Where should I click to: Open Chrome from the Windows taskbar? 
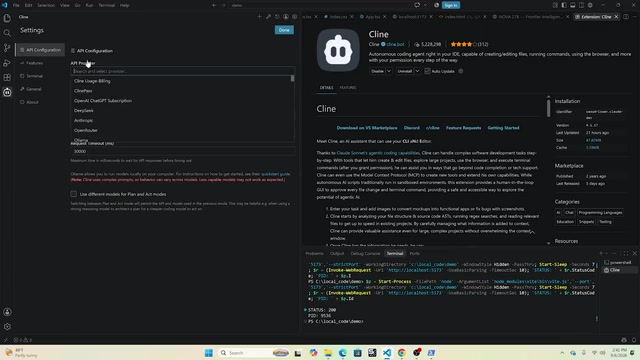pos(402,353)
